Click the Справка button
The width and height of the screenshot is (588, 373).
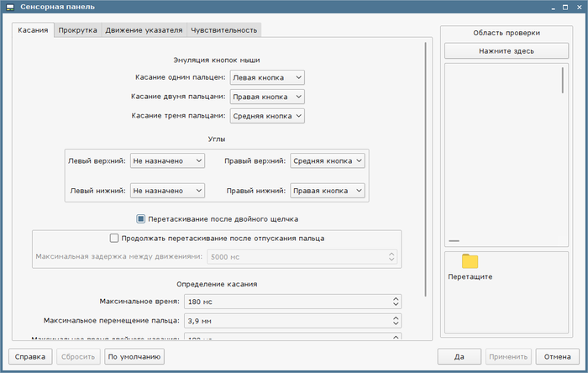30,356
